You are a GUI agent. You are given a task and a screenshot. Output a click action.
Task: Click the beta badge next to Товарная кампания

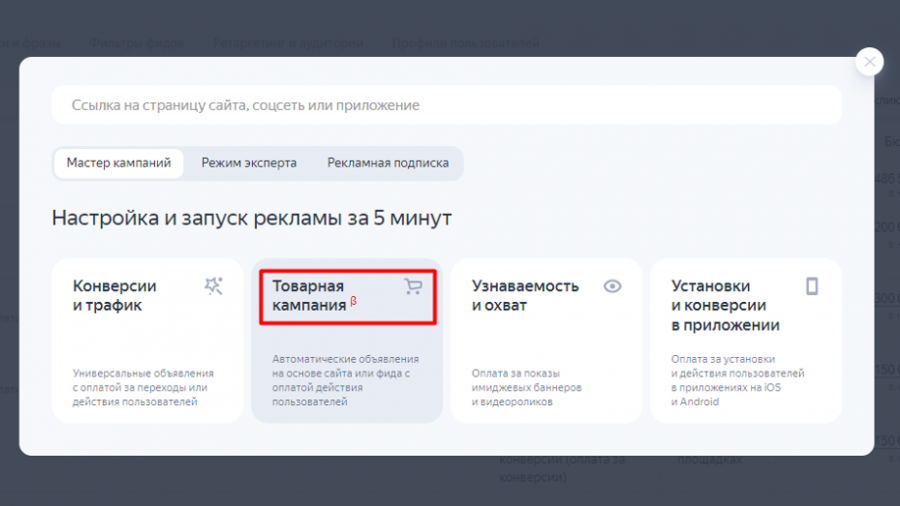pos(354,301)
